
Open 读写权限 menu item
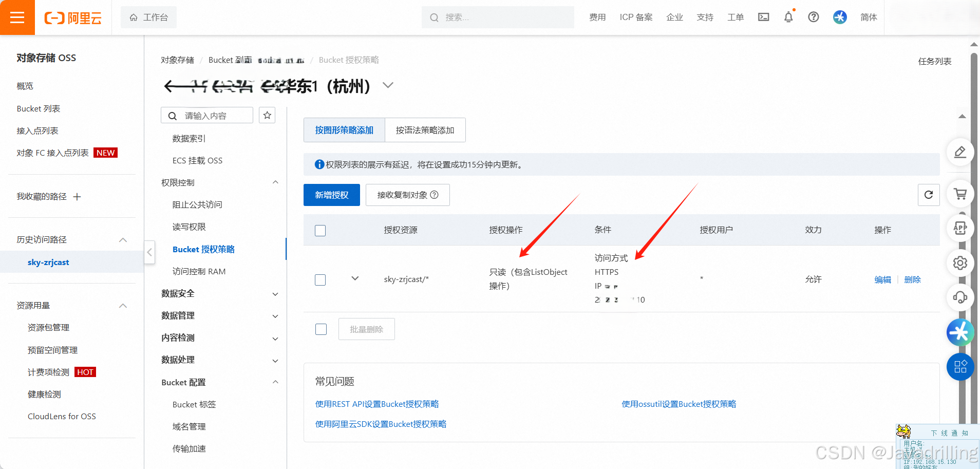tap(189, 227)
